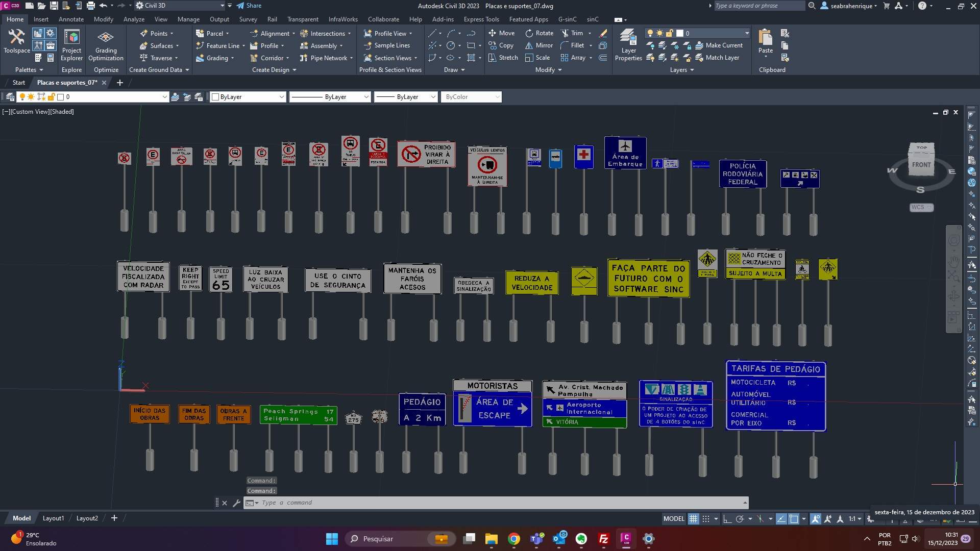Click the layer color swatch in the Layers panel

[x=680, y=33]
